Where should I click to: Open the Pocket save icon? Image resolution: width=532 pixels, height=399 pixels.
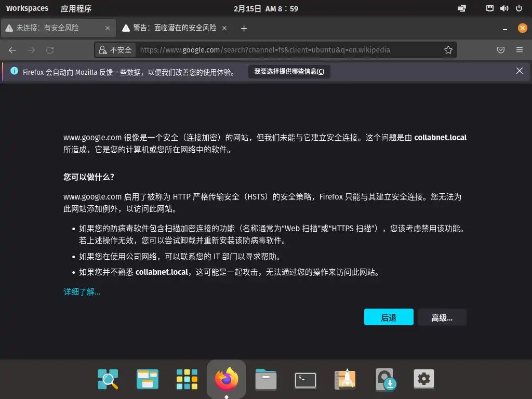500,50
